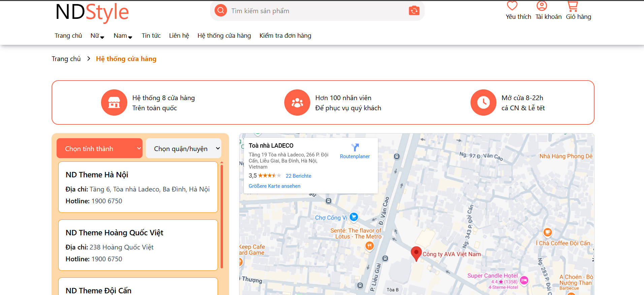Click the orange search magnifier icon
Screen dimensions: 644x295
(221, 10)
